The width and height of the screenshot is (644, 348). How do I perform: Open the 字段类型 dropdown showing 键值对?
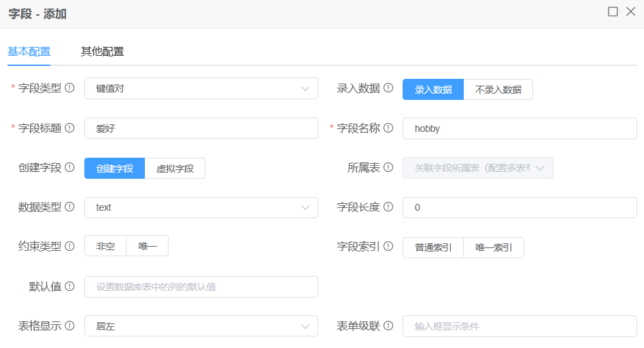click(x=201, y=89)
